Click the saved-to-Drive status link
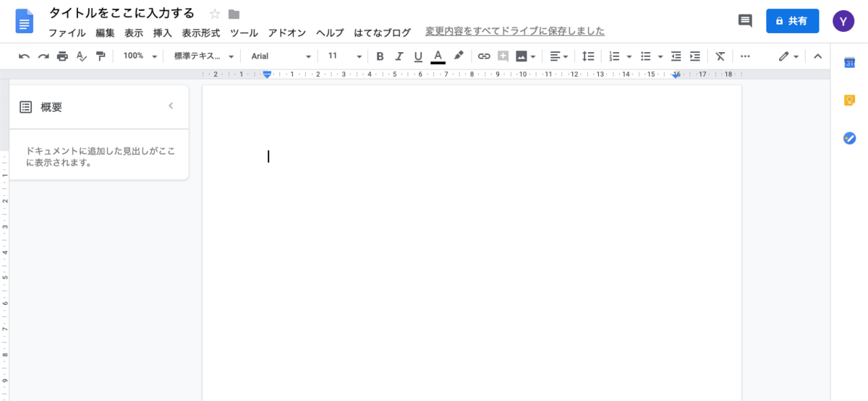868x401 pixels. pyautogui.click(x=515, y=31)
